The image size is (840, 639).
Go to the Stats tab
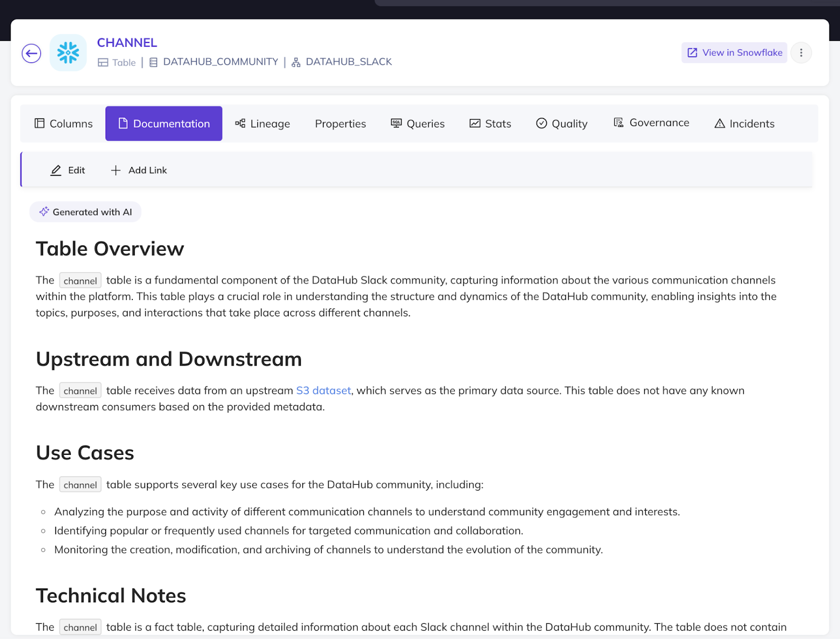click(x=490, y=123)
